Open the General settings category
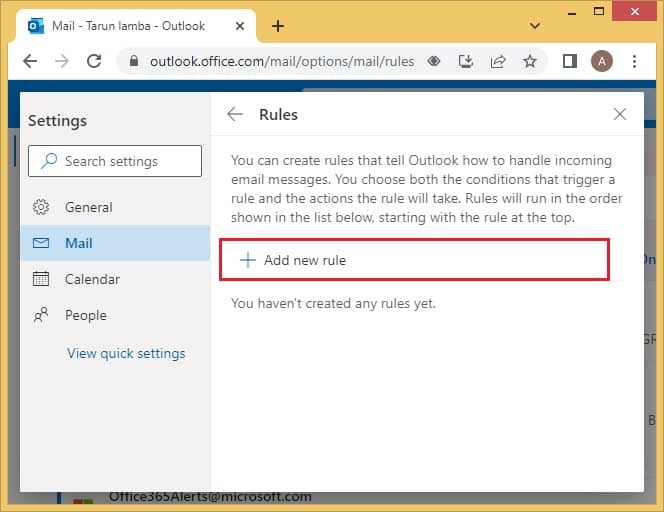 coord(115,207)
